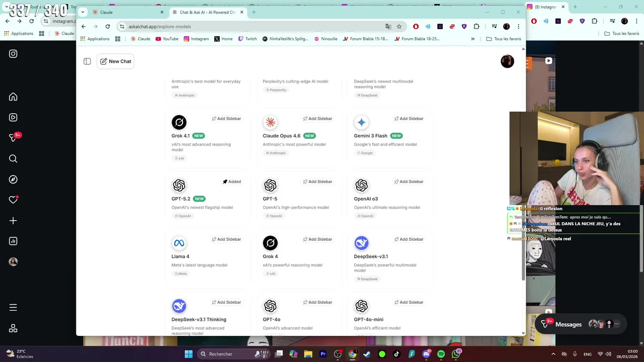Open a new browser tab
The image size is (644, 362).
coord(254,12)
